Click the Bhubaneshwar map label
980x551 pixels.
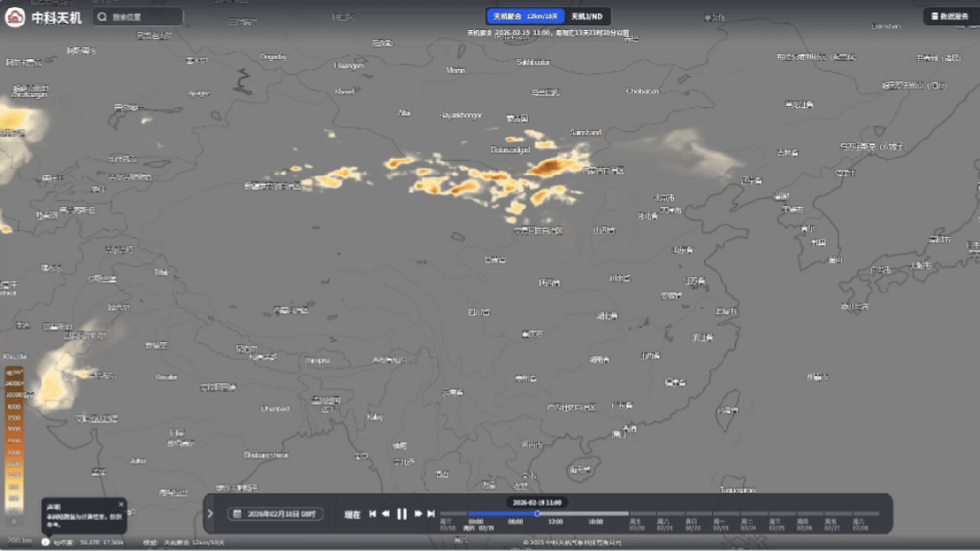pyautogui.click(x=266, y=455)
